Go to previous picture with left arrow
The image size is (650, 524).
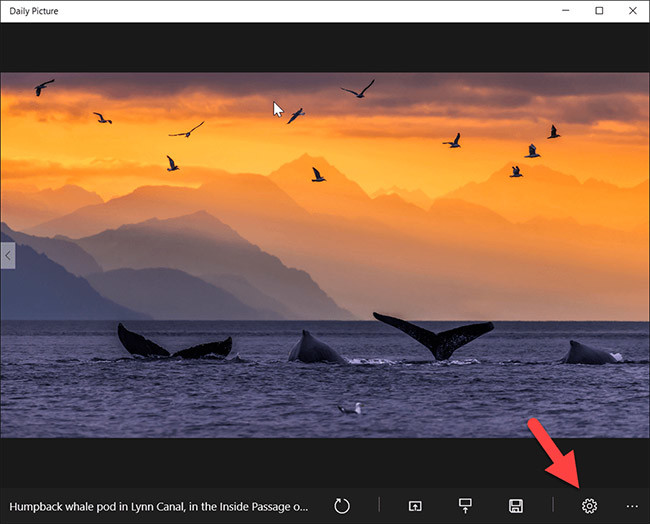[8, 256]
